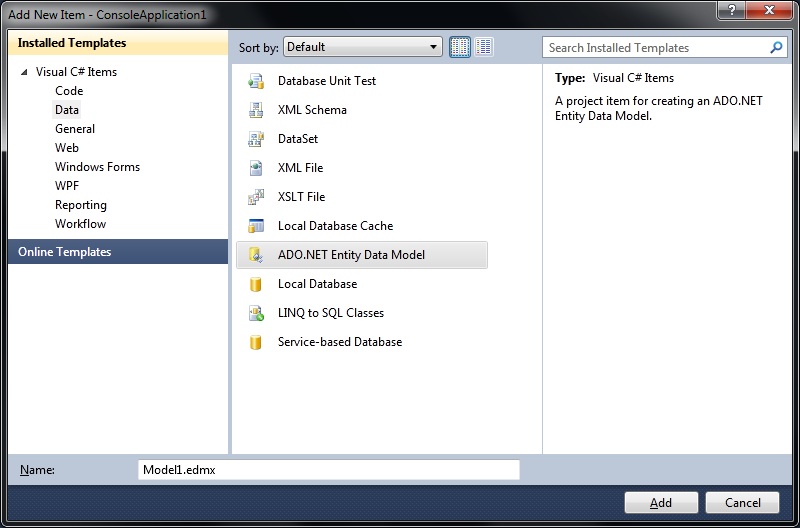Screen dimensions: 800x528
Task: Click the ADO.NET Entity Data Model icon
Action: (x=256, y=255)
